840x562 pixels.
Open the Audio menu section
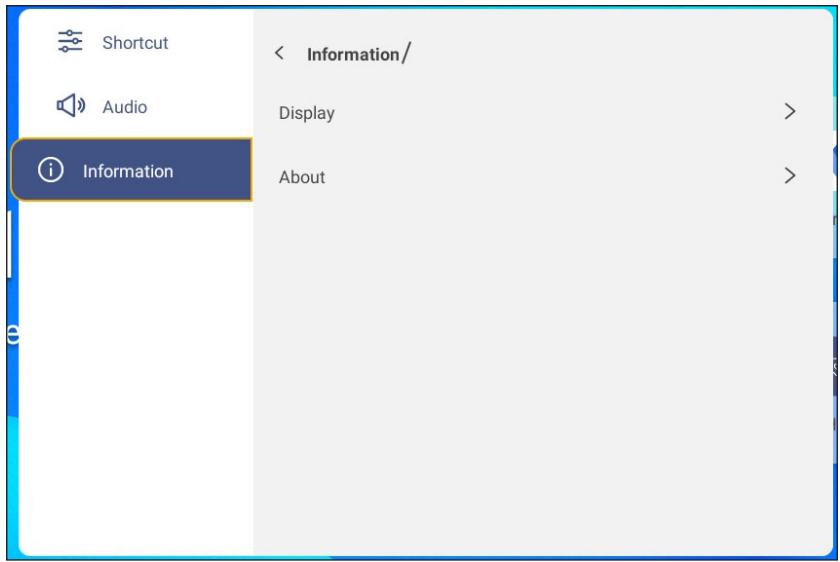coord(136,106)
